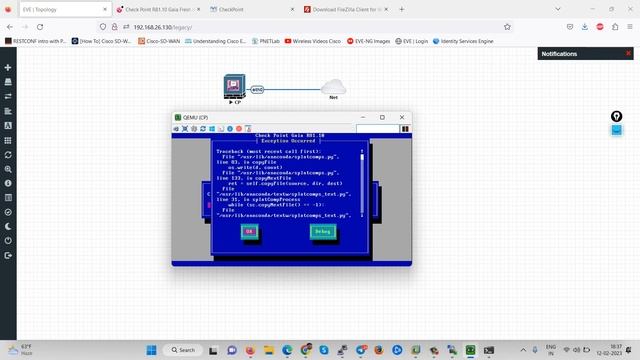The height and width of the screenshot is (360, 640).
Task: Click the Close lab power icon
Action: (x=8, y=241)
